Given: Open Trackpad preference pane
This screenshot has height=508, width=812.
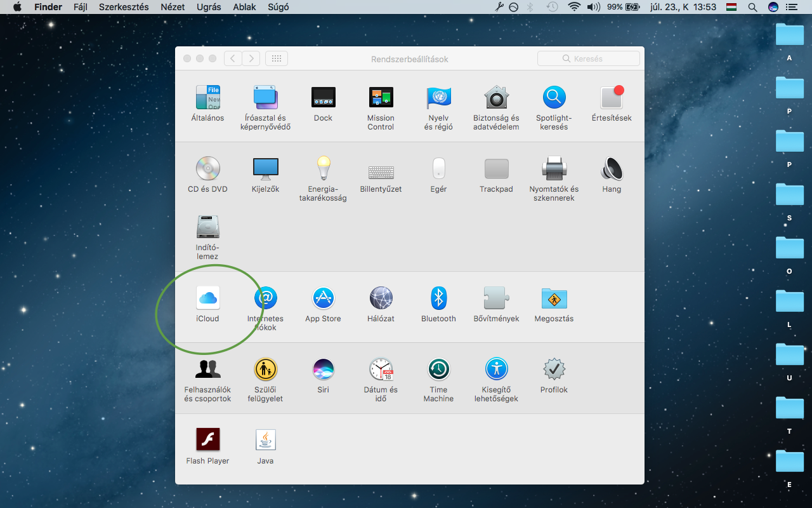Looking at the screenshot, I should pos(496,175).
